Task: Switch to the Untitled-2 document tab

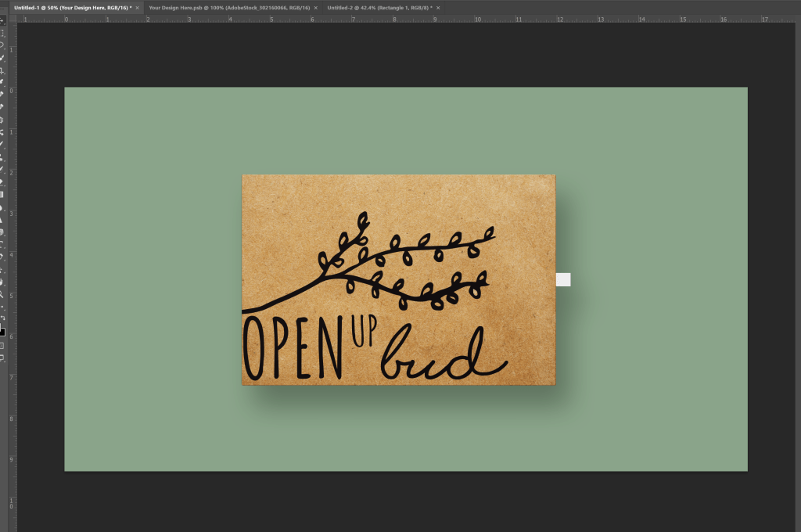Action: (379, 7)
